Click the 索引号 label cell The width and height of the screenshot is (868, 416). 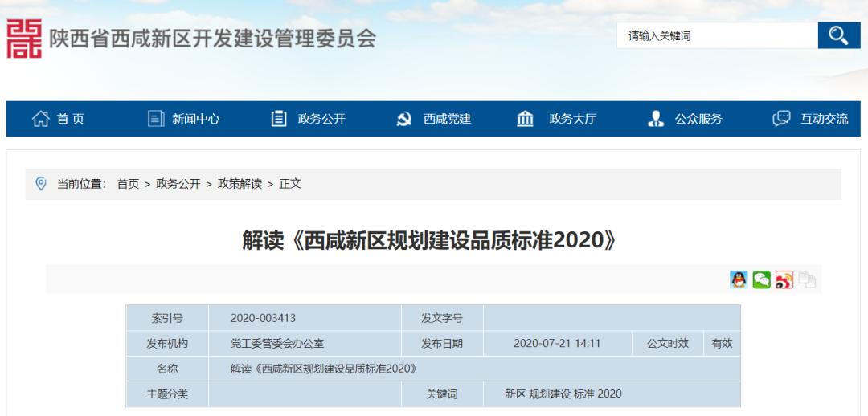point(167,318)
